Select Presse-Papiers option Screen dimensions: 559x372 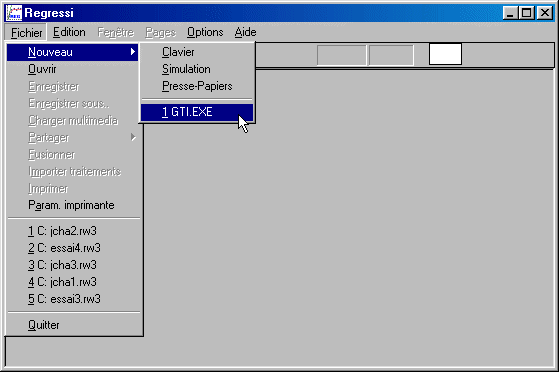(x=197, y=86)
